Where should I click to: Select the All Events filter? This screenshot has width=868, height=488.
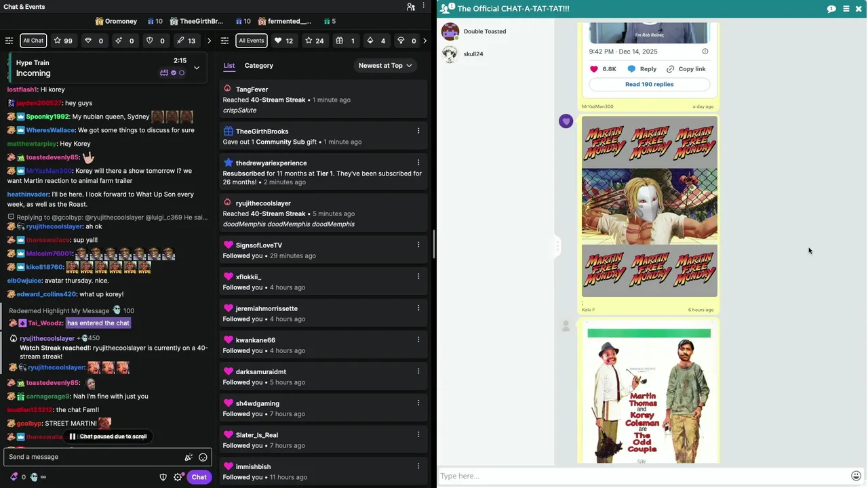click(251, 41)
